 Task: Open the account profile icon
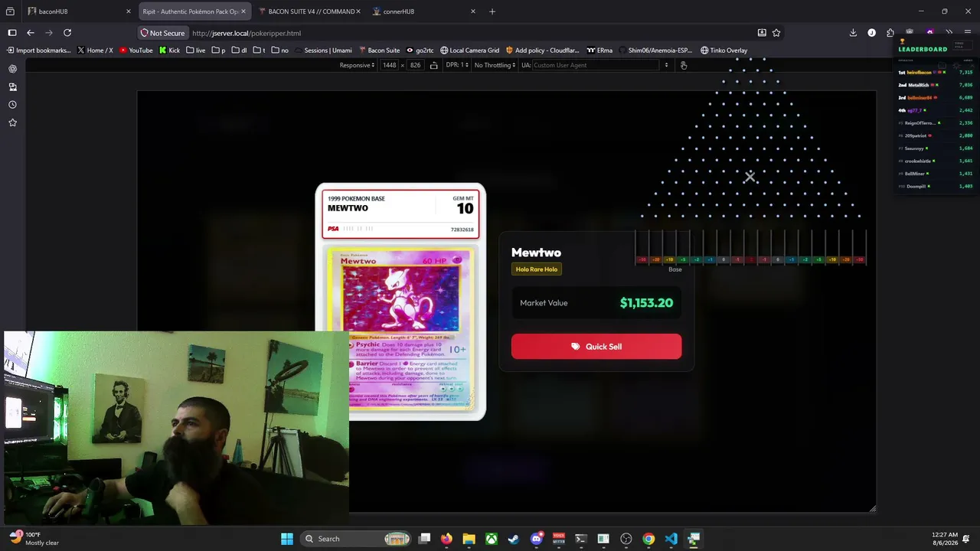pyautogui.click(x=871, y=33)
